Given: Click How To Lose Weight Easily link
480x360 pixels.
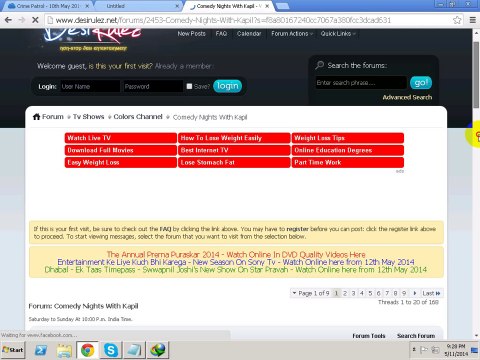Looking at the screenshot, I should [234, 138].
